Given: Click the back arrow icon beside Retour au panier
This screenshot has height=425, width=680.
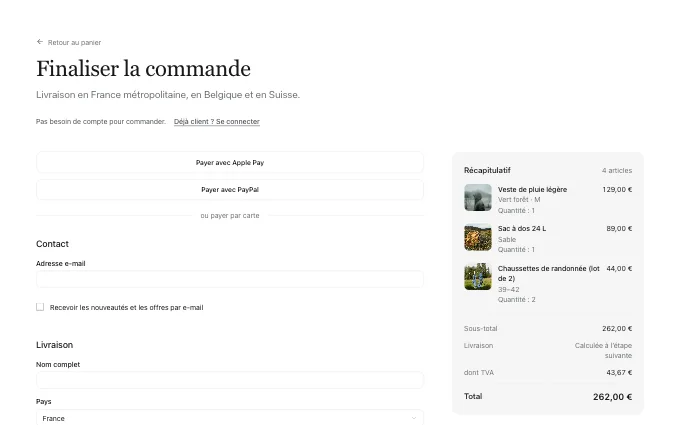Looking at the screenshot, I should click(x=40, y=42).
